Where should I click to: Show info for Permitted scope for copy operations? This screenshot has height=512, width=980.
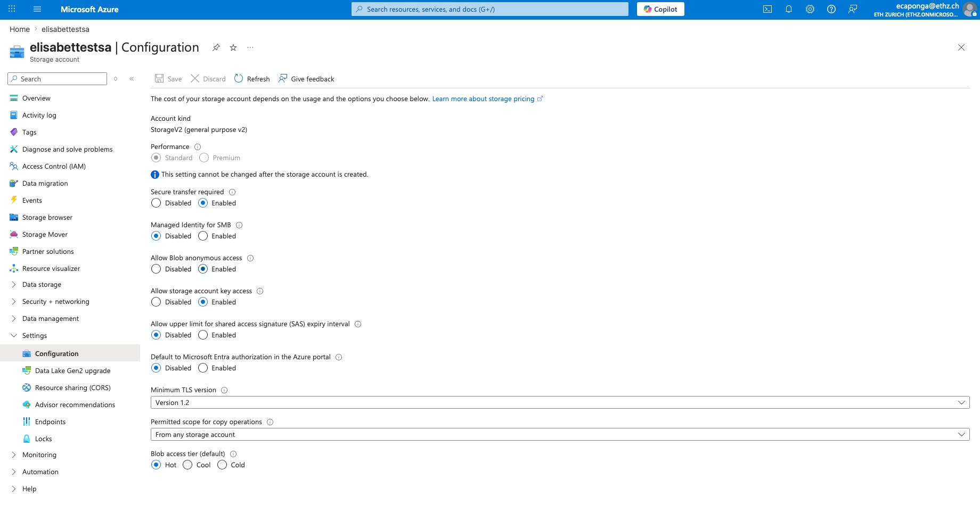coord(270,422)
